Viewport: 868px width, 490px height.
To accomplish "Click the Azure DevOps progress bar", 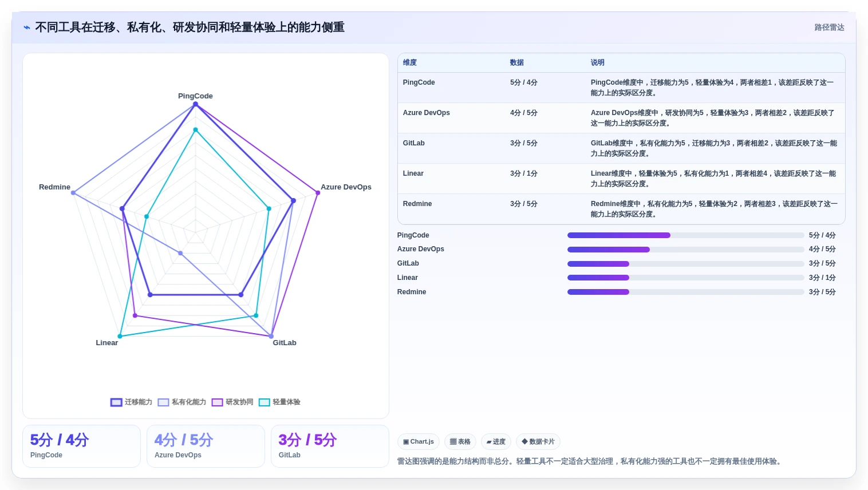I will (686, 250).
